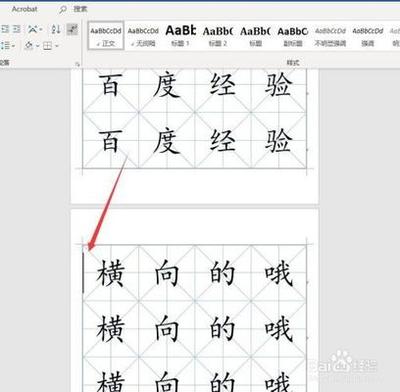Click the first 横 character on the second page
Screen dimensions: 400x392
[111, 273]
